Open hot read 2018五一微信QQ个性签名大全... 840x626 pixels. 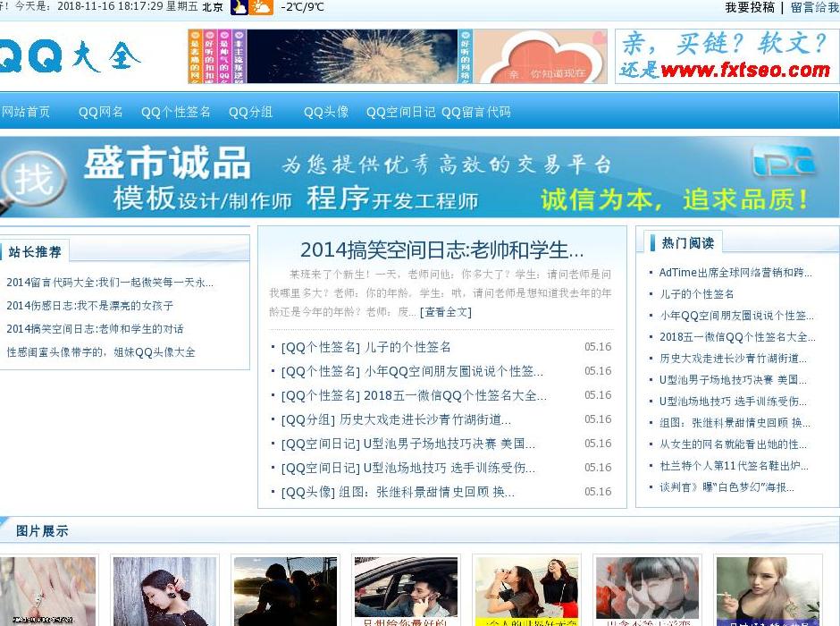click(737, 336)
